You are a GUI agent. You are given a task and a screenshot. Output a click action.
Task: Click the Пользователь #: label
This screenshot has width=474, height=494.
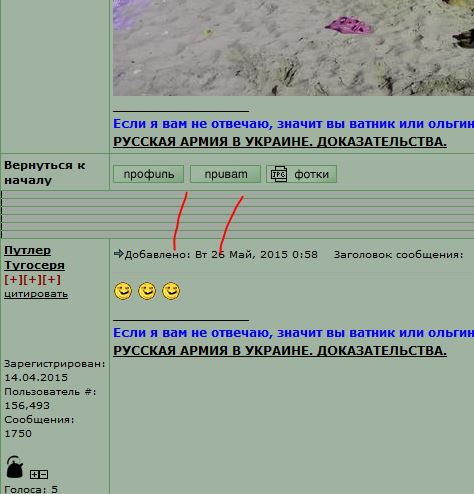[50, 392]
